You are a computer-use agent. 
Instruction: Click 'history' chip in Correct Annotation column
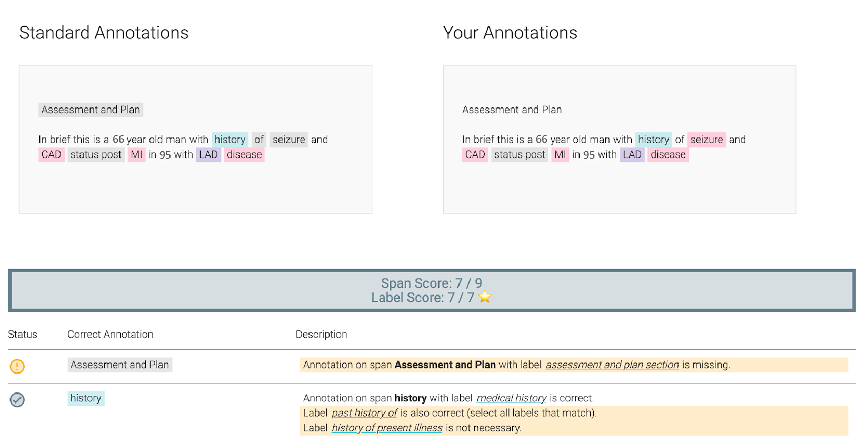pos(86,398)
